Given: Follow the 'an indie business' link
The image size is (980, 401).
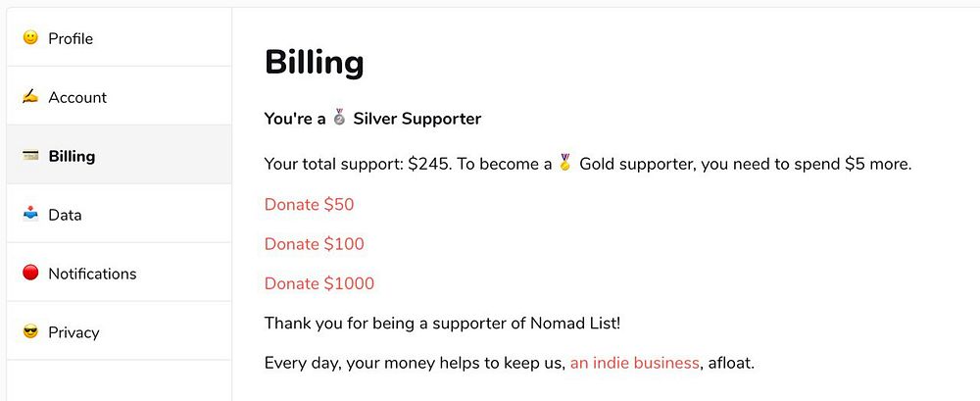Looking at the screenshot, I should (634, 363).
